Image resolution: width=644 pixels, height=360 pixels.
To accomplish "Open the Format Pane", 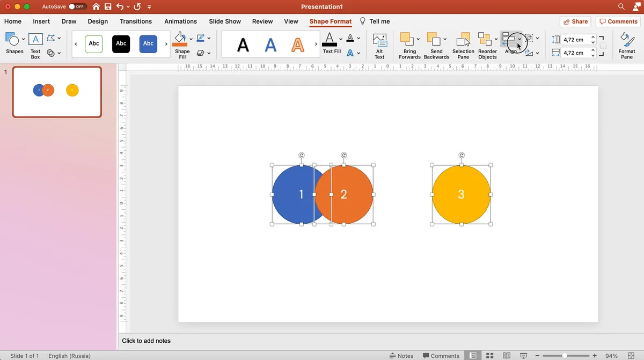I will 627,46.
